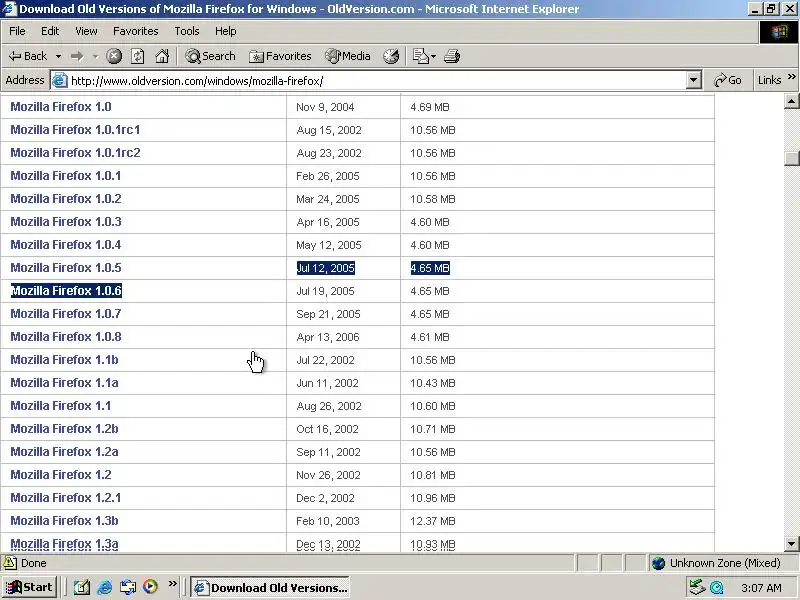Click the Unknown Zone globe icon
Screen dimensions: 800x600
pyautogui.click(x=659, y=563)
